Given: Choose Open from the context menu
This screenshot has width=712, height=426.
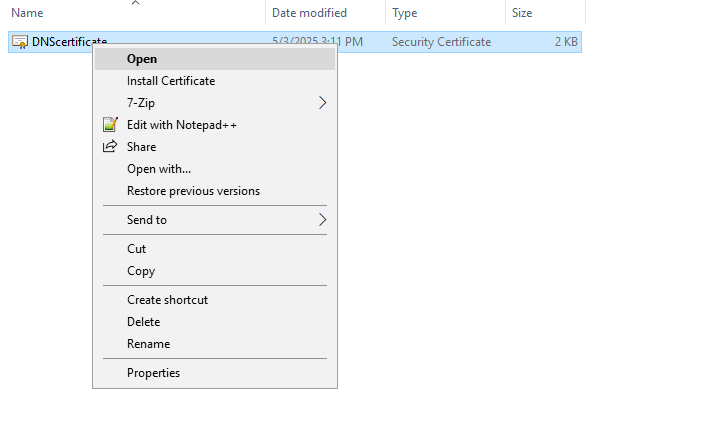Looking at the screenshot, I should (142, 59).
